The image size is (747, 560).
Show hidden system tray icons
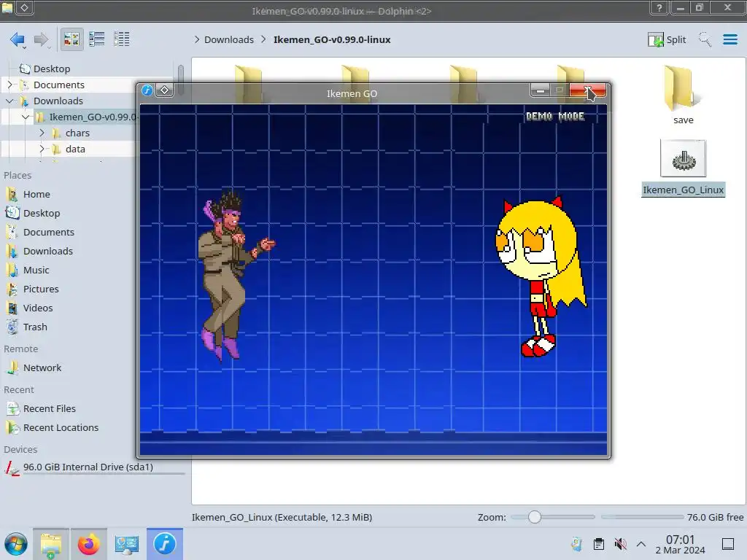pyautogui.click(x=641, y=544)
